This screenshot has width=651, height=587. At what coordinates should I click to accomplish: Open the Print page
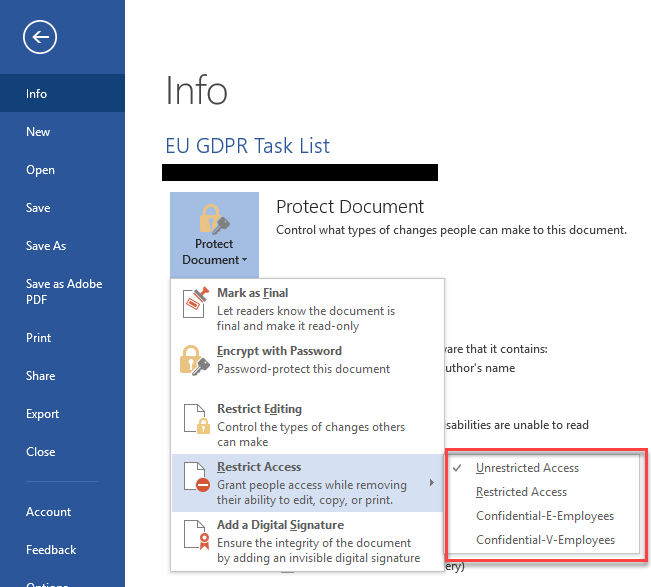[62, 338]
